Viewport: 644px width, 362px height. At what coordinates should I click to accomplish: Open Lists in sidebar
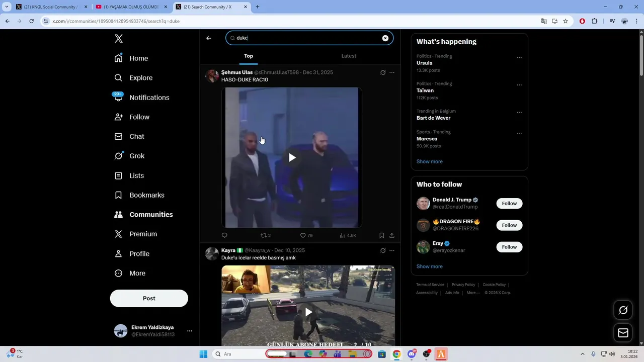point(129,175)
